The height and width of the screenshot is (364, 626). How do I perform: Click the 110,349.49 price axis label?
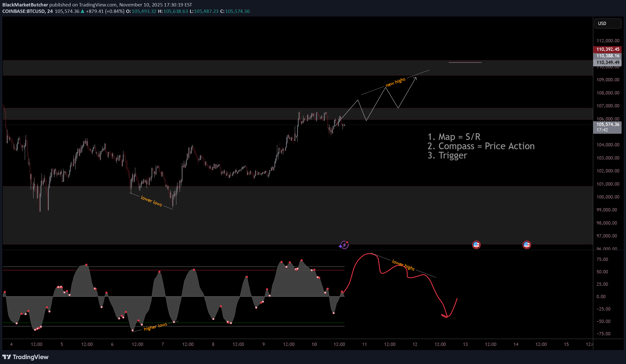[x=607, y=62]
